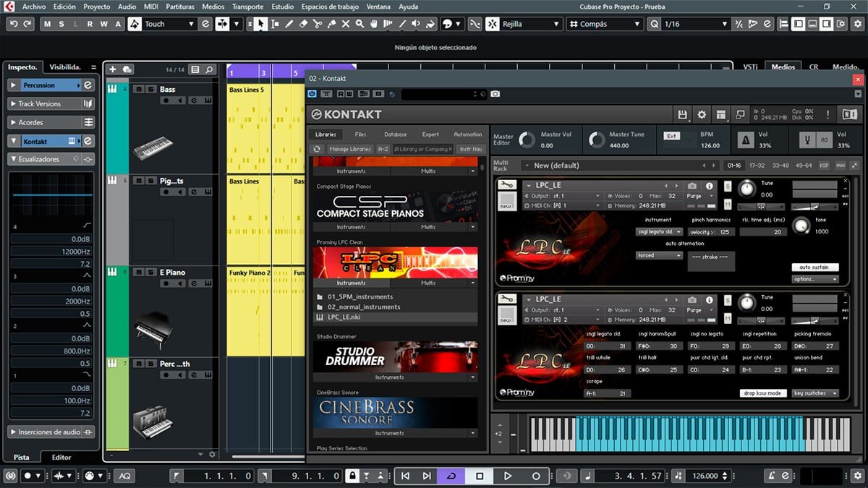
Task: Click the camera icon in Kontakt window header
Action: coord(495,94)
